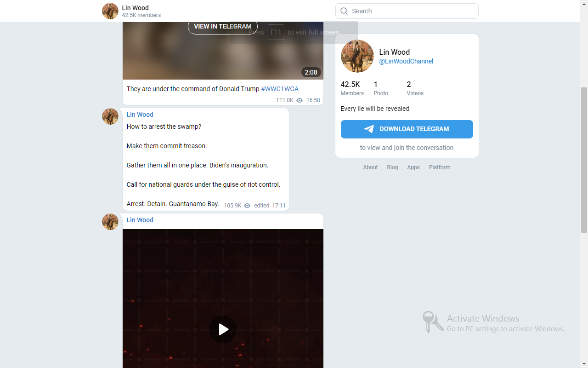Screen dimensions: 588x368
Task: Open the large channel avatar in sidebar card
Action: point(357,56)
